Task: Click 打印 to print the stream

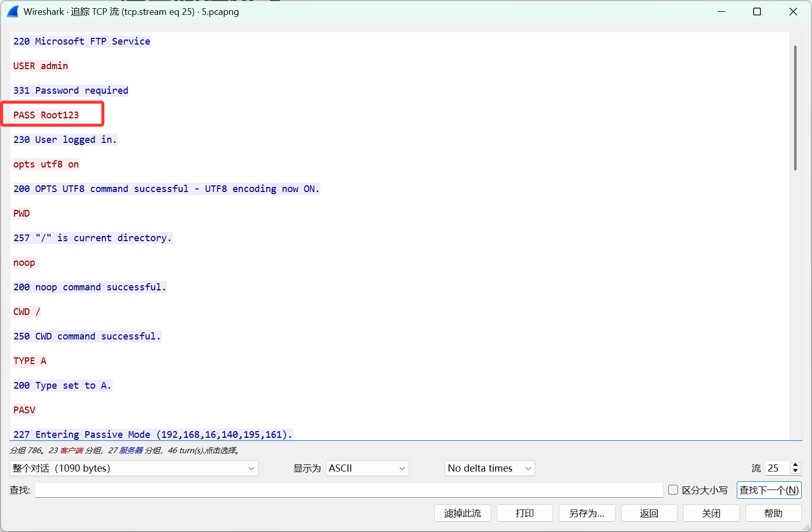Action: [524, 513]
